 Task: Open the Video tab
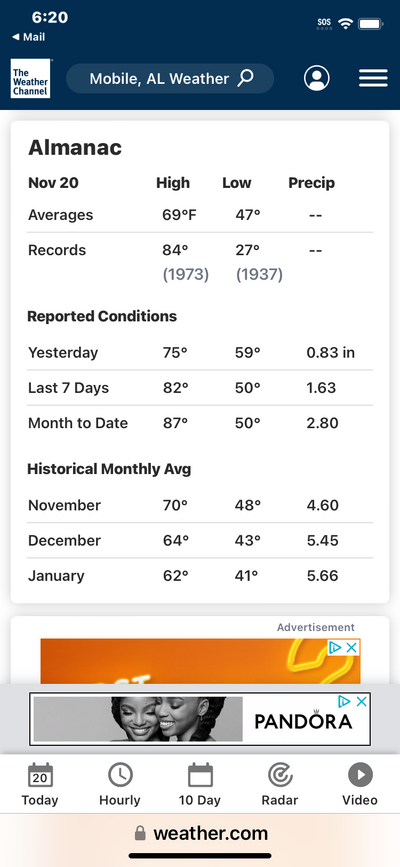point(360,784)
